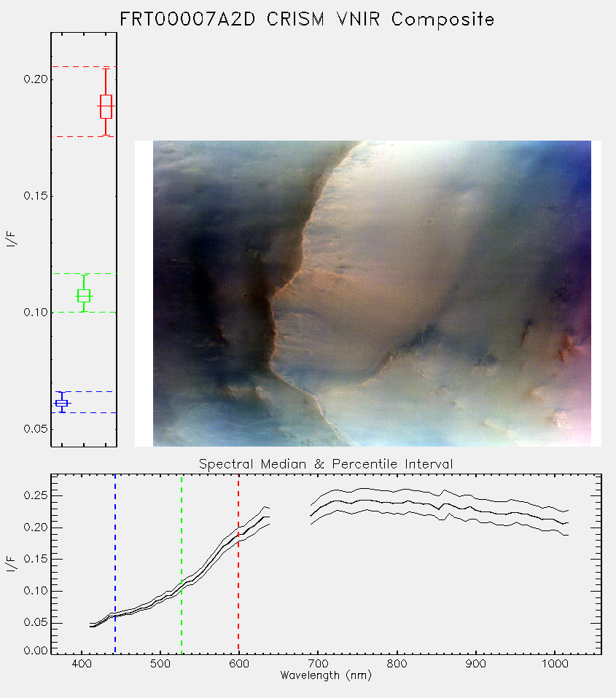The height and width of the screenshot is (698, 616).
Task: Click the 700 tick on wavelength axis
Action: [x=318, y=664]
